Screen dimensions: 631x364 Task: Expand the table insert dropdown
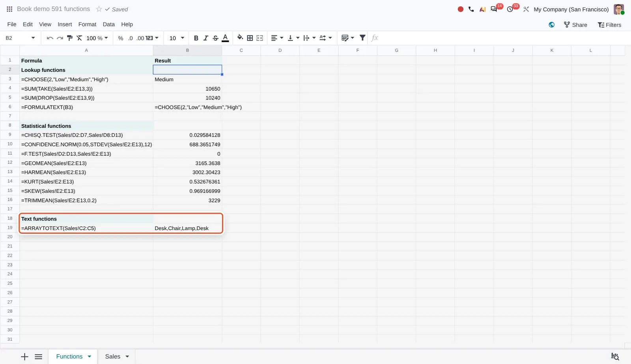[x=347, y=38]
